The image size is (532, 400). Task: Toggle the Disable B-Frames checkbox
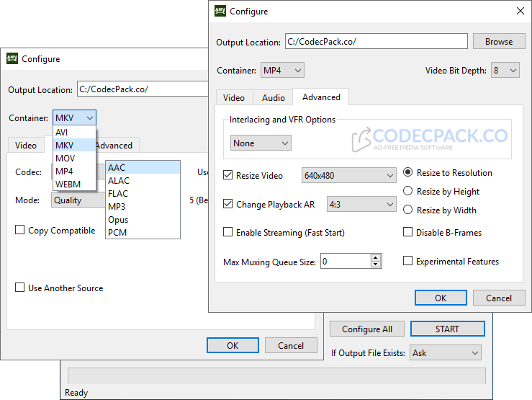point(407,232)
